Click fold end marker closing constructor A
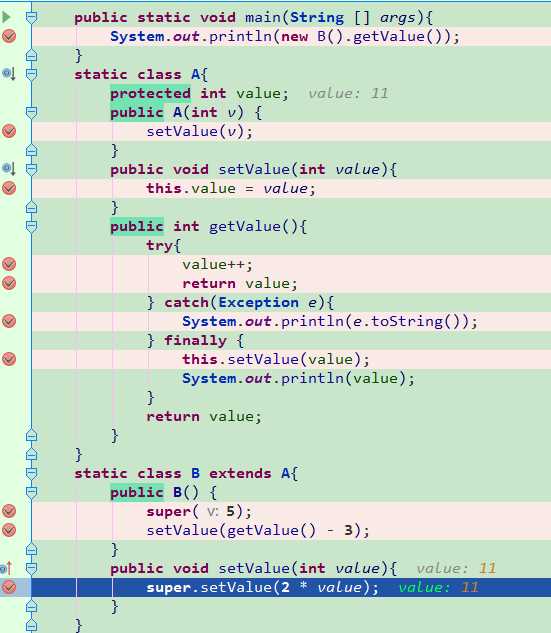 pos(31,150)
